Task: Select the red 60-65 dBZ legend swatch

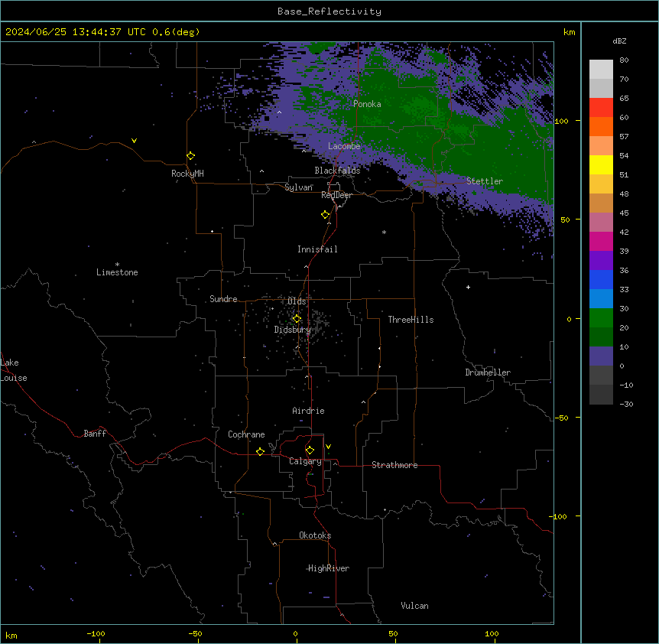Action: (x=601, y=107)
